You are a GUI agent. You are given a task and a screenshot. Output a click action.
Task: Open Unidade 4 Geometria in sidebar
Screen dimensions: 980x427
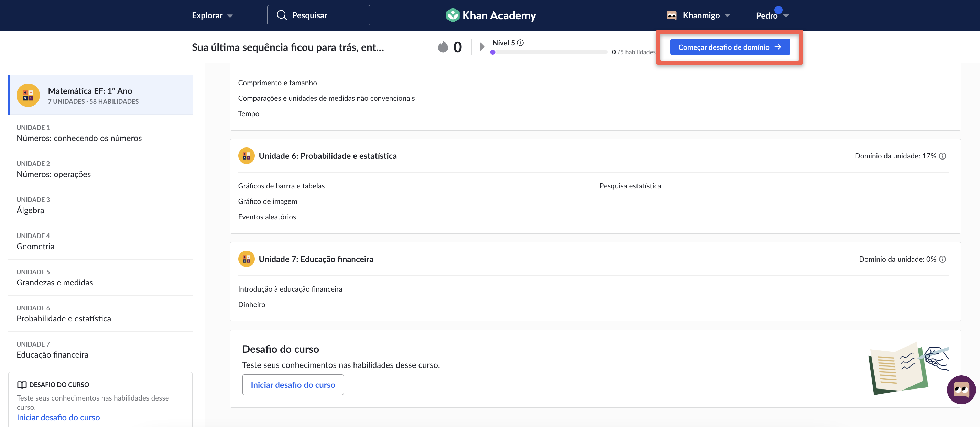tap(100, 241)
